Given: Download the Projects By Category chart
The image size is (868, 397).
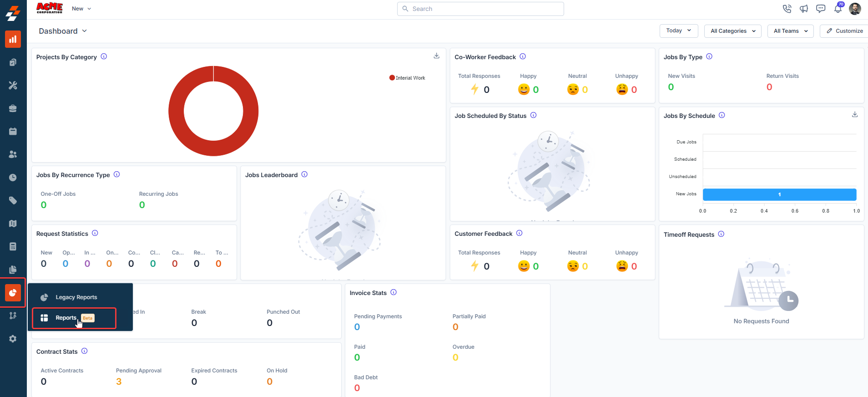Looking at the screenshot, I should pyautogui.click(x=436, y=56).
